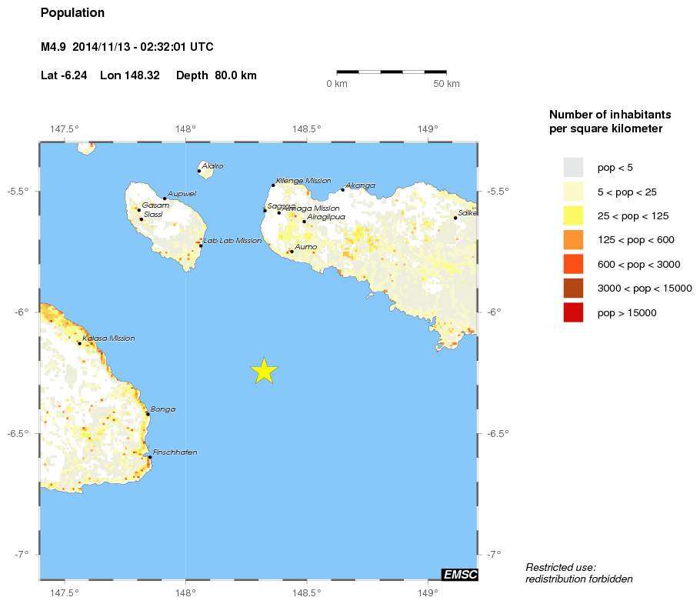Click the Lab Lab Mission marker

tap(201, 245)
